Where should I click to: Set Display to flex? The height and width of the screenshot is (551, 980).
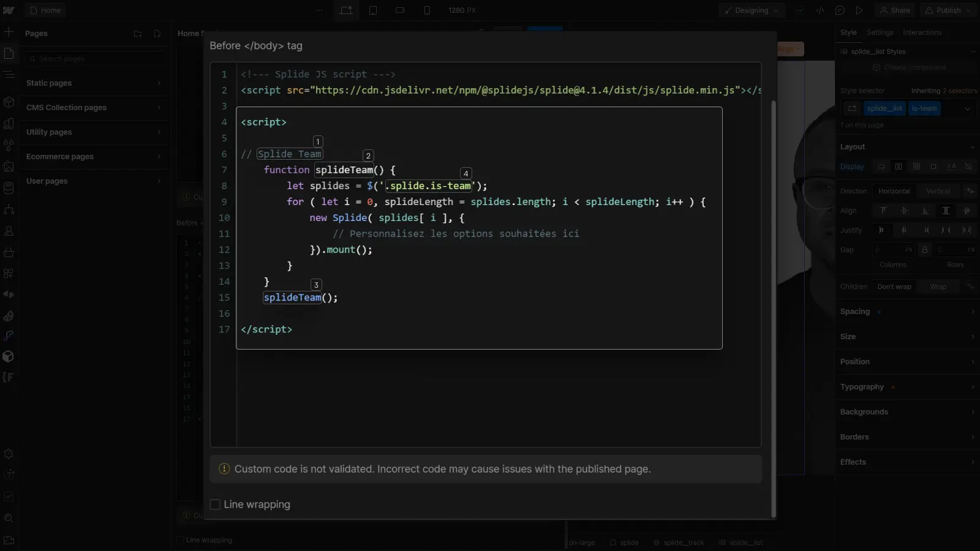coord(899,167)
